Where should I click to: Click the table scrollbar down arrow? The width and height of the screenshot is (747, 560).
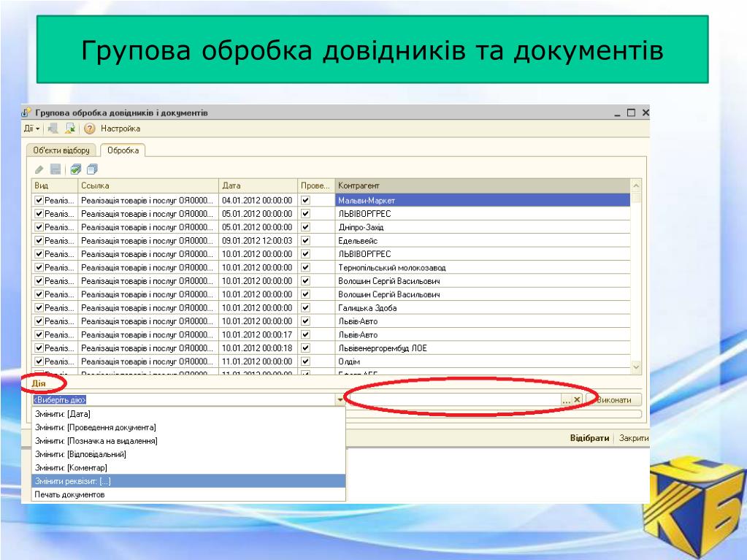point(636,367)
